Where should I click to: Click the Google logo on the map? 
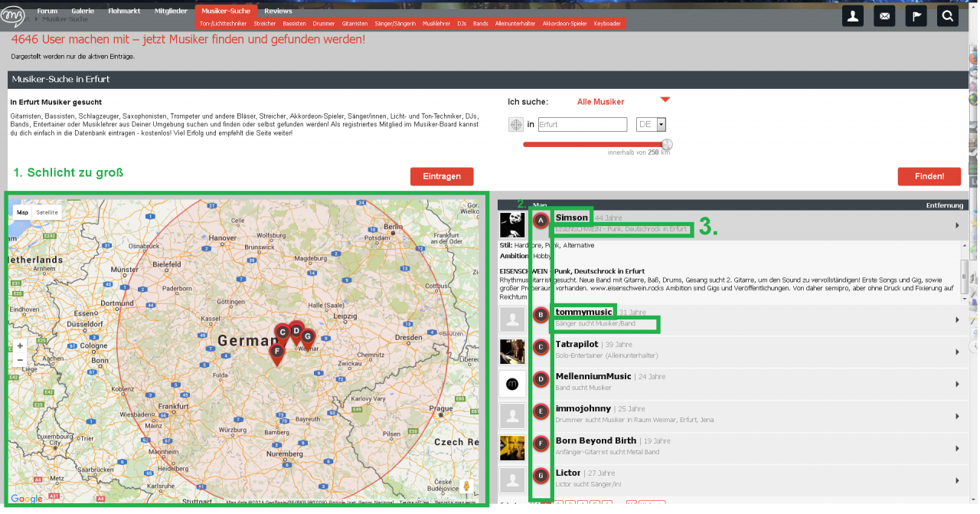pos(27,499)
